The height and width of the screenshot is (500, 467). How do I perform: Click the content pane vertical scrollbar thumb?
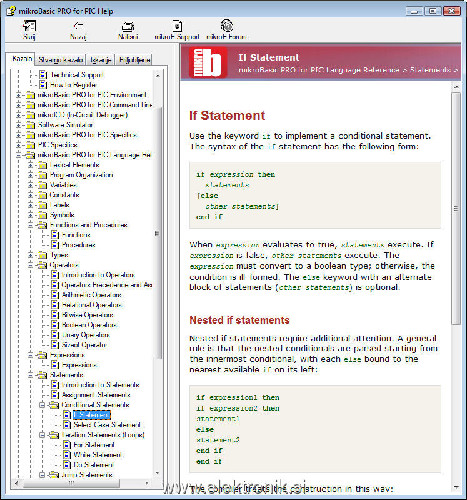[456, 208]
